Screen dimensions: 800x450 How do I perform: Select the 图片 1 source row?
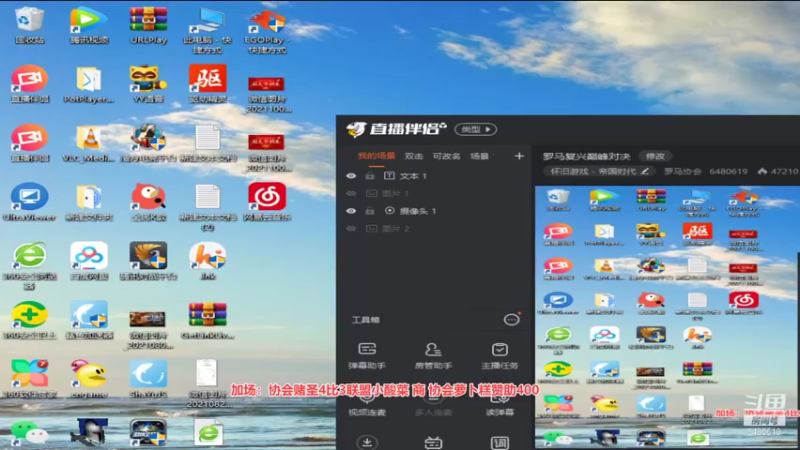[x=435, y=193]
